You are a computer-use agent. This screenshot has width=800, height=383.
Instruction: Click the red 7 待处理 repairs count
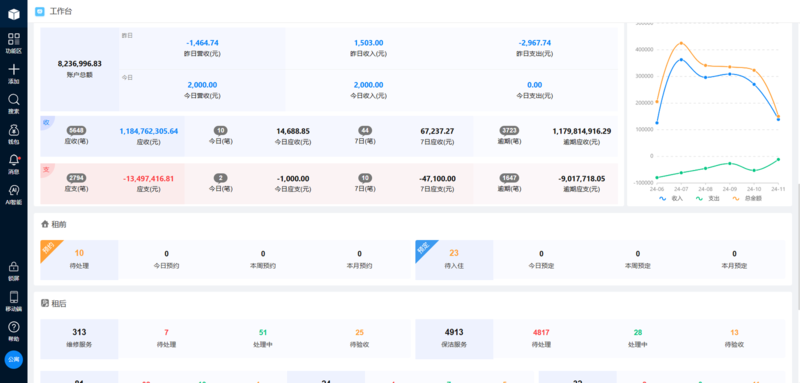pos(166,333)
